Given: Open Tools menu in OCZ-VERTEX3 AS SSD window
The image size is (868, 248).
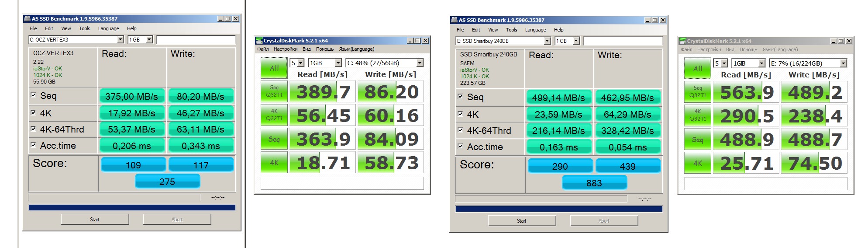Looking at the screenshot, I should pos(85,28).
